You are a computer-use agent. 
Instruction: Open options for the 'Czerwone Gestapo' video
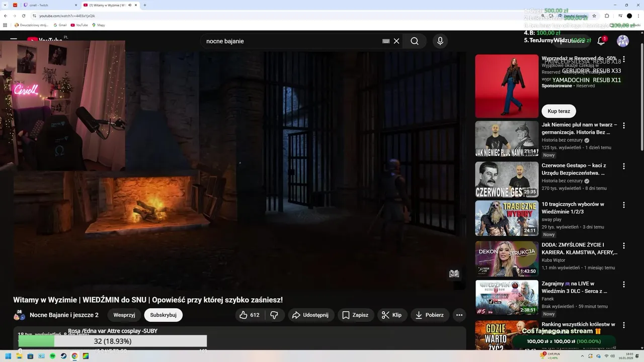624,166
